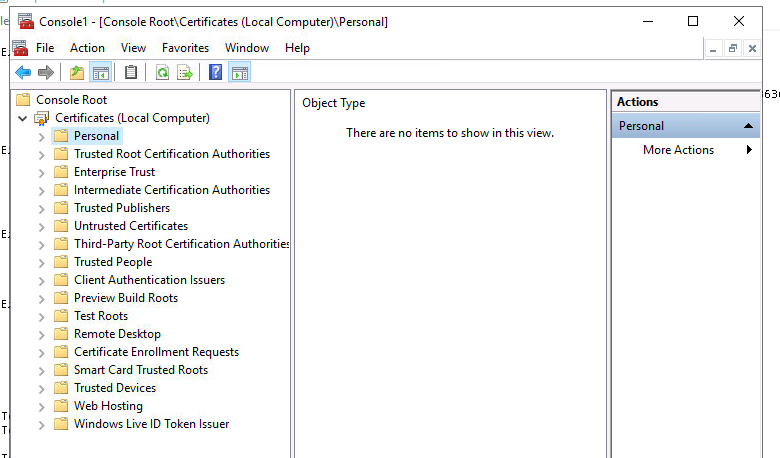Expand Preview Build Roots node
Viewport: 780px width, 458px height.
(x=42, y=298)
